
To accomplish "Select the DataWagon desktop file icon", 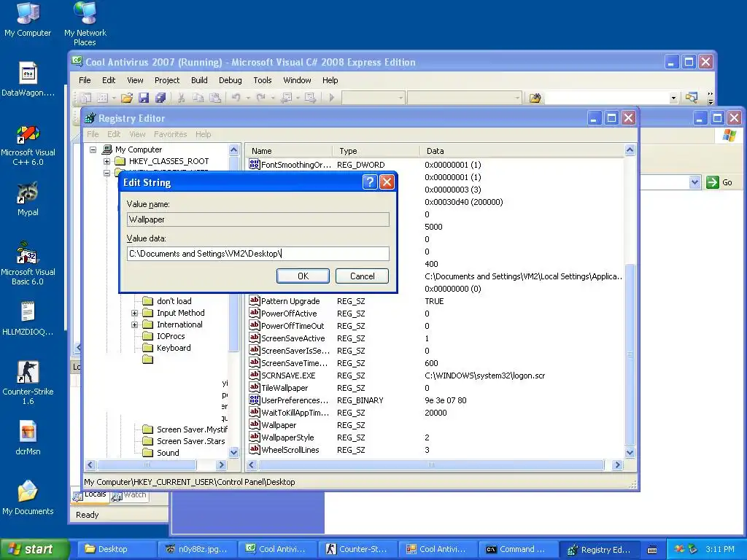I will [x=28, y=79].
